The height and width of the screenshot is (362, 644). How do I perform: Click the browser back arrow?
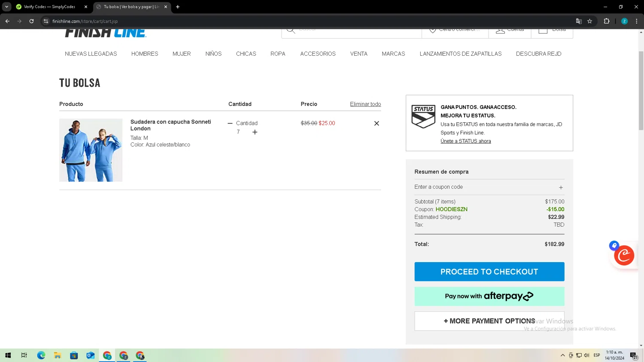[x=7, y=21]
